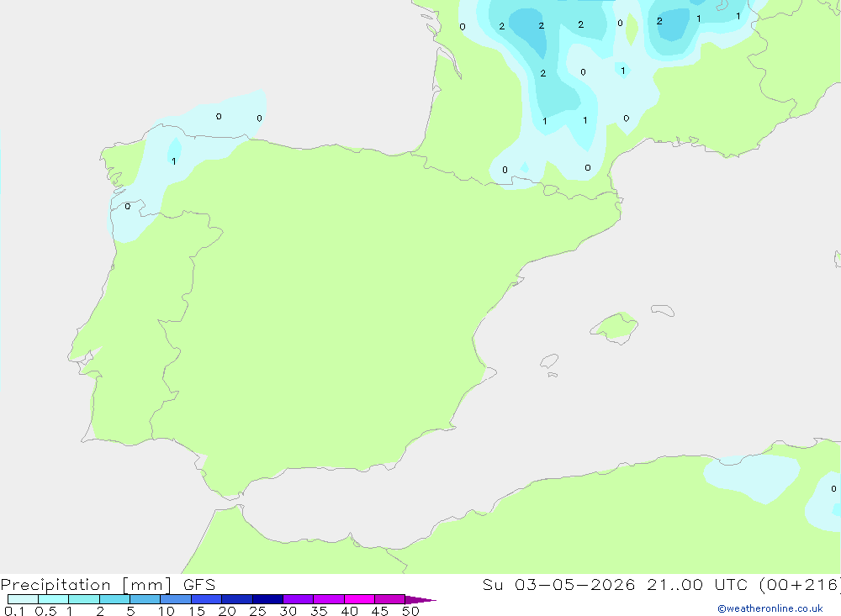Click the "0" value on Portugal's northern coast

(128, 207)
